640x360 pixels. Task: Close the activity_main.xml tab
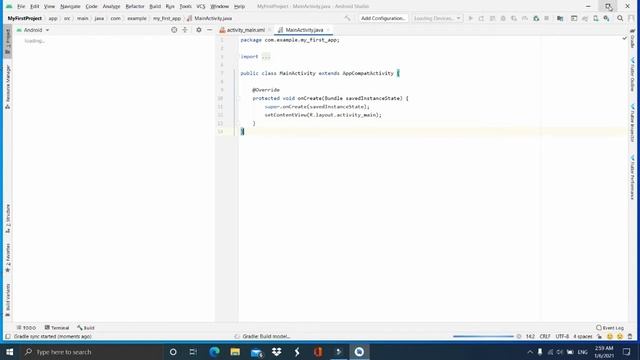[x=270, y=30]
